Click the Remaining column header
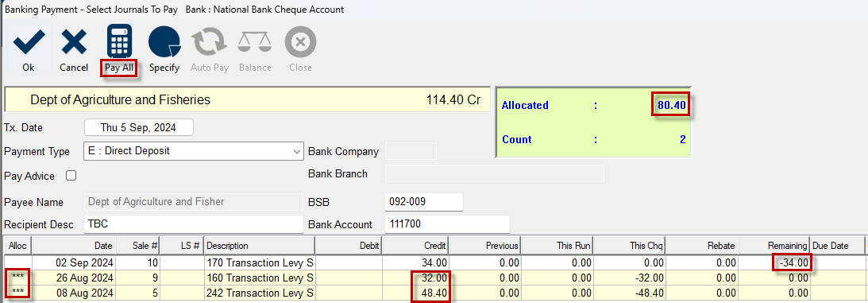 [x=773, y=246]
